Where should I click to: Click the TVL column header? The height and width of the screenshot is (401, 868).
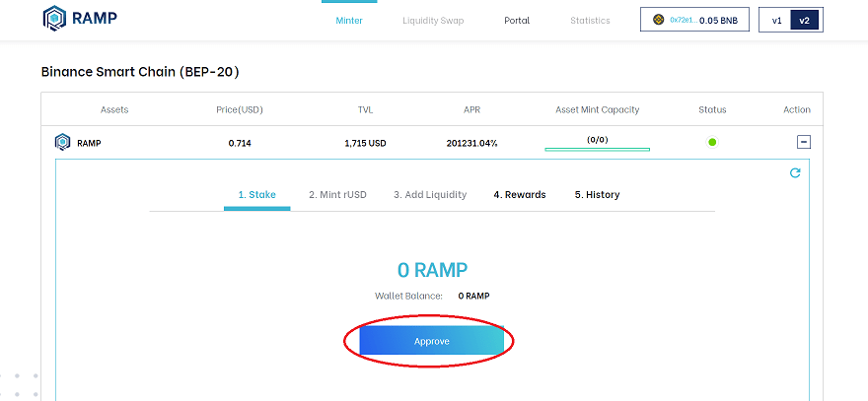pyautogui.click(x=365, y=109)
